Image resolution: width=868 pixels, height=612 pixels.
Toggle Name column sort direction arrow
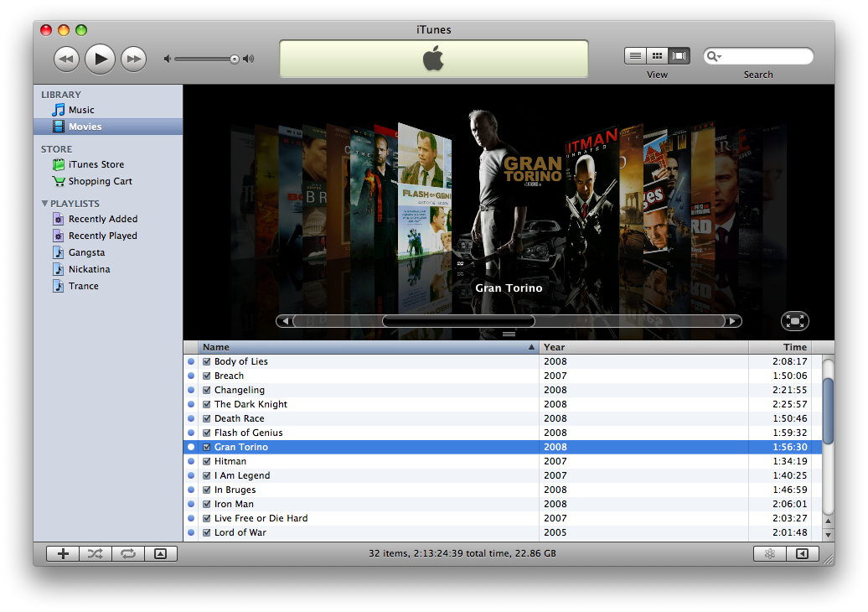[531, 347]
